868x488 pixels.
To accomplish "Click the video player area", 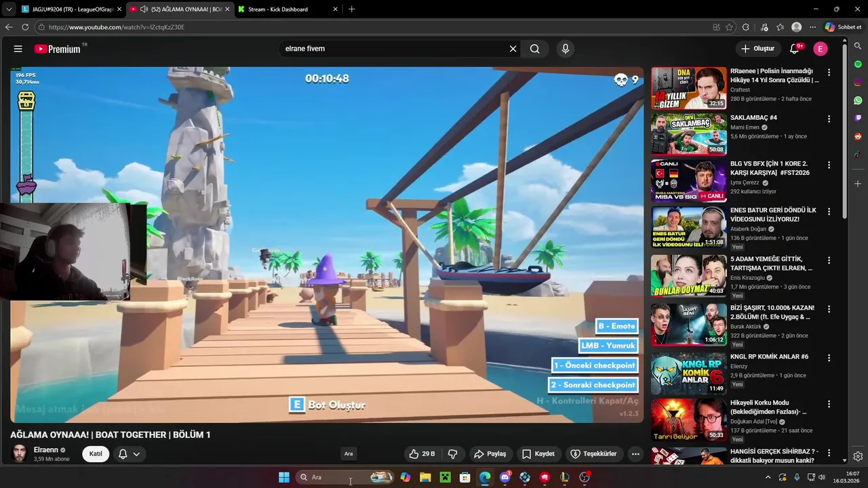I will (327, 245).
